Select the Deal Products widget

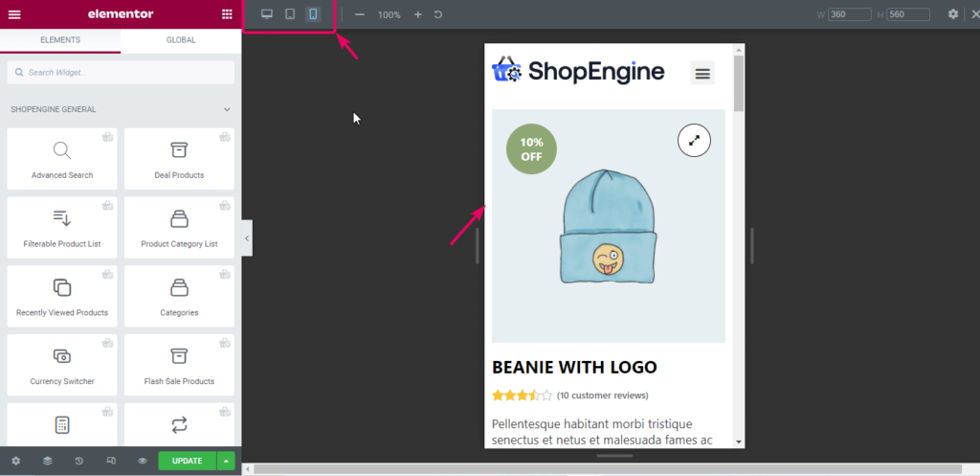[179, 159]
